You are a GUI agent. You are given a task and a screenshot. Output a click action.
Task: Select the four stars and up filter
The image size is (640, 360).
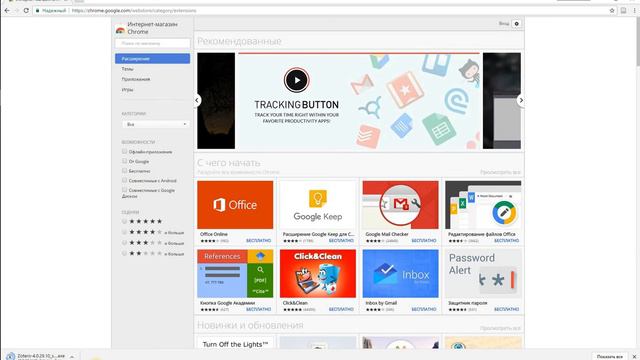pos(124,232)
